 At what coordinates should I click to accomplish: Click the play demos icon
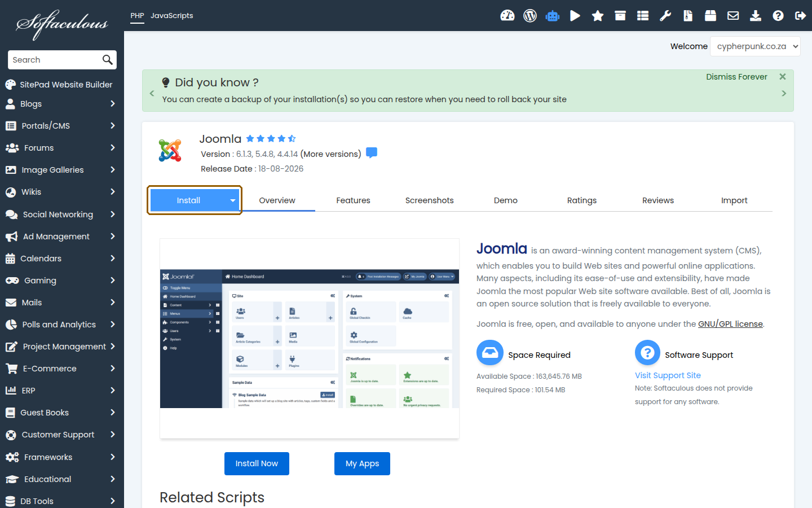click(x=575, y=16)
